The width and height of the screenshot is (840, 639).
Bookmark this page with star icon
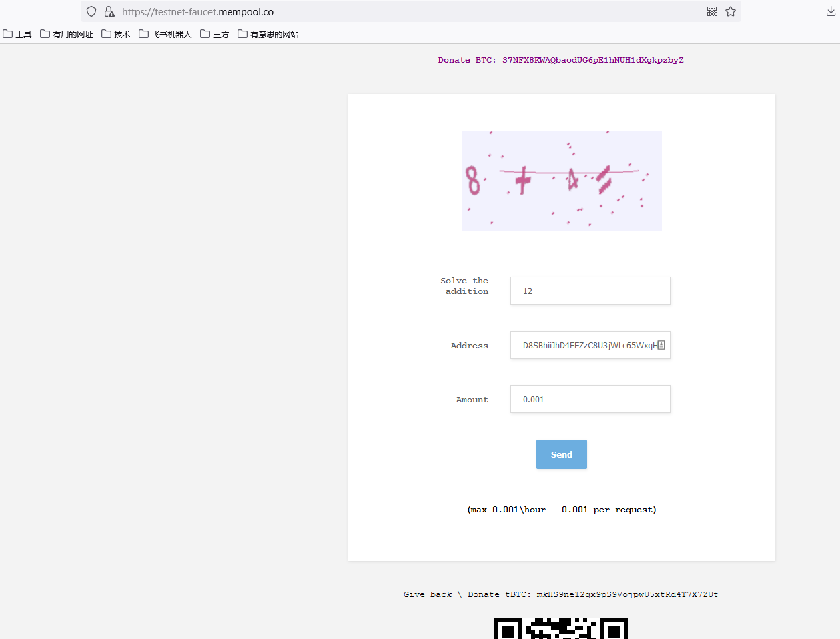pyautogui.click(x=731, y=11)
